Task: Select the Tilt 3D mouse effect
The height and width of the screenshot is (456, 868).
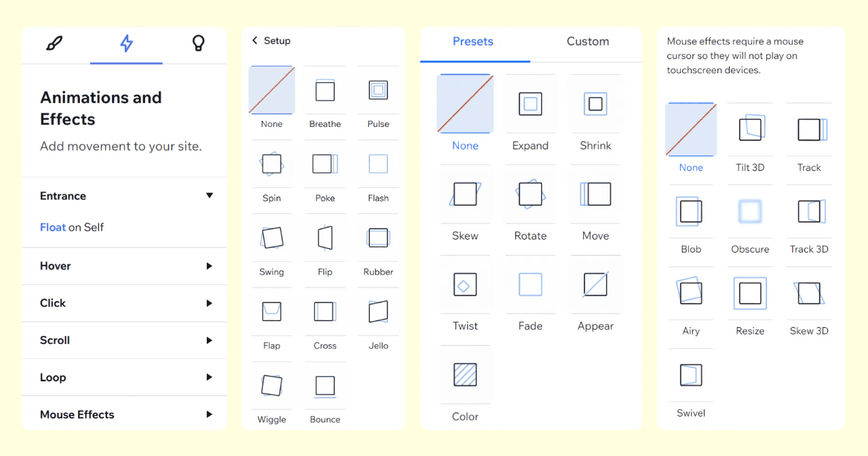Action: point(750,128)
